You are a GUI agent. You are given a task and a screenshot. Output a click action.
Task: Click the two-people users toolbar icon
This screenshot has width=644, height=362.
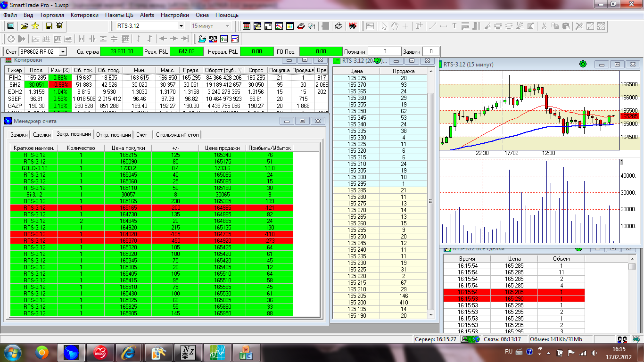pos(213,39)
